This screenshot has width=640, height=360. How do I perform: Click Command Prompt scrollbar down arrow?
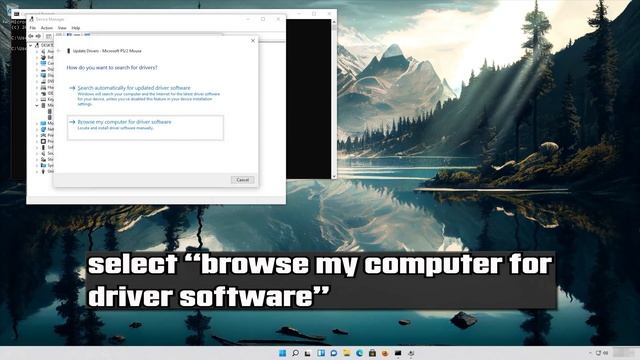pyautogui.click(x=334, y=176)
